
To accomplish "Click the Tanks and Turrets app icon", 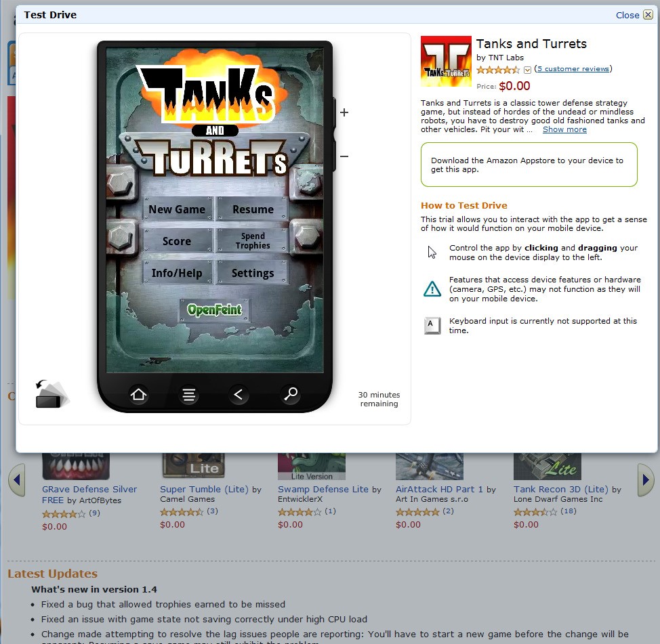I will [446, 62].
